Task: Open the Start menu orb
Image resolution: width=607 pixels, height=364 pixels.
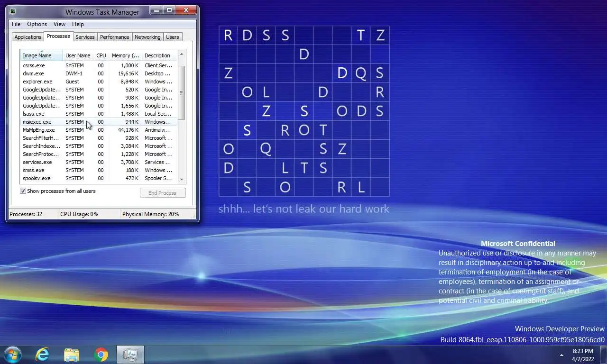Action: coord(12,355)
